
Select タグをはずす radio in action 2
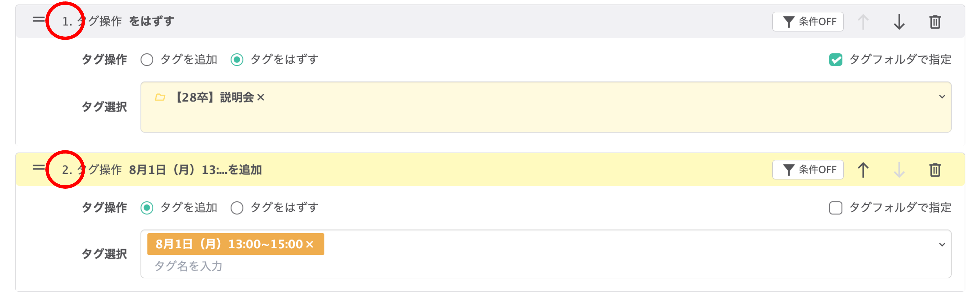coord(237,208)
